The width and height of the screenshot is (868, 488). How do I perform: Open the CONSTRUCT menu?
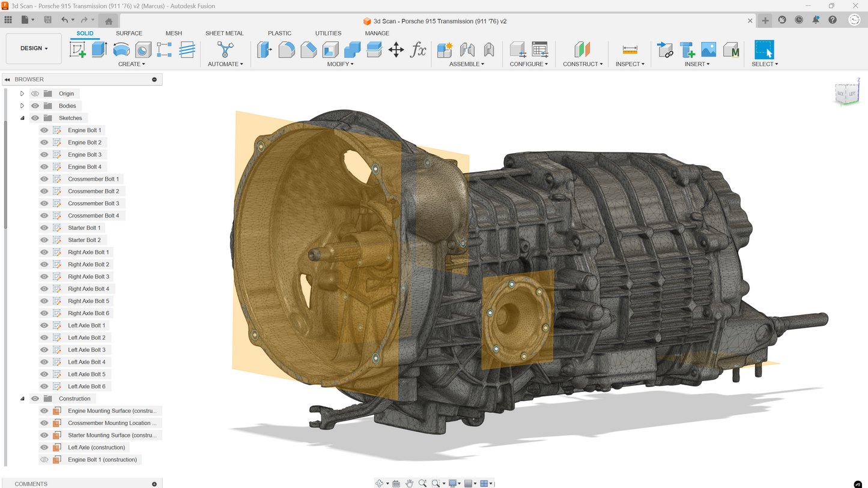click(582, 64)
